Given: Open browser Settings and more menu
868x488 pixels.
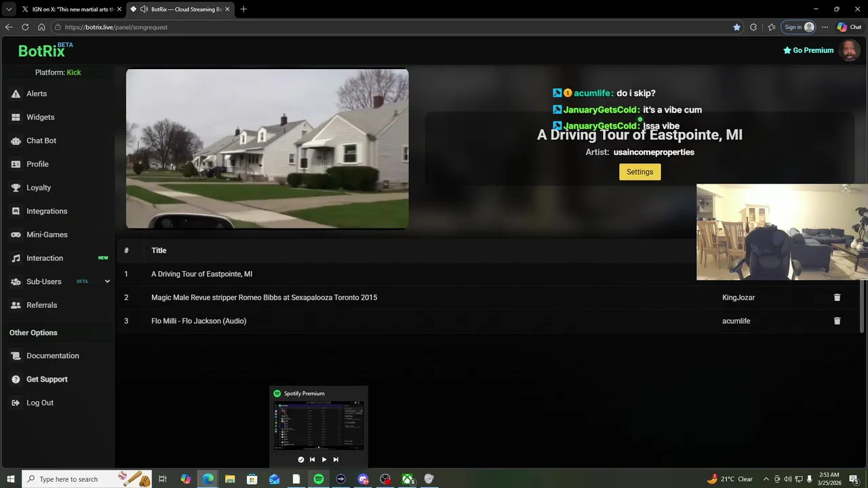Looking at the screenshot, I should pyautogui.click(x=825, y=27).
